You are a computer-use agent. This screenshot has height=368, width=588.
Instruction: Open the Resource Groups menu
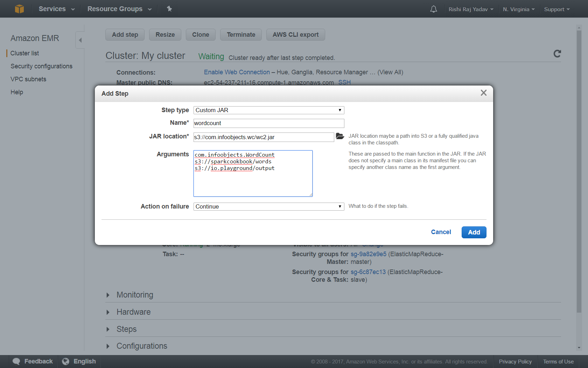(119, 9)
